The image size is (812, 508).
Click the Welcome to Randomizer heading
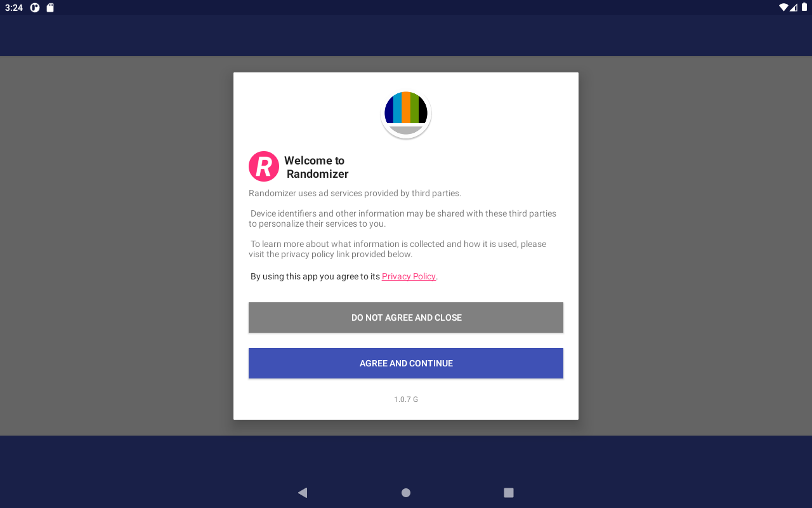pyautogui.click(x=316, y=167)
